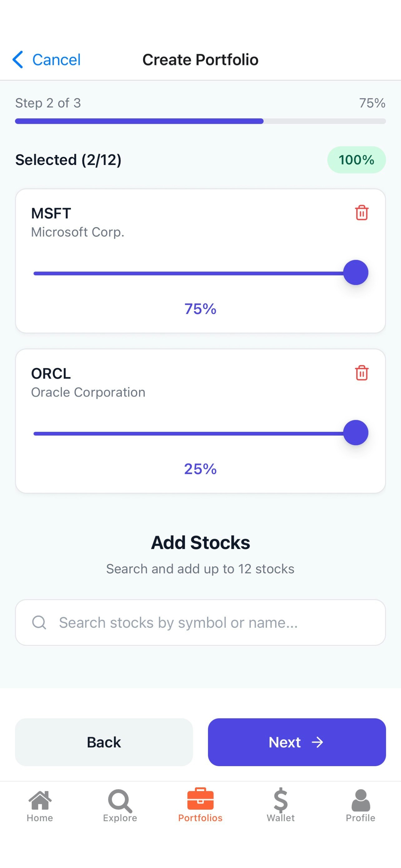Tap the ORCL 25% allocation value
This screenshot has height=868, width=401.
pyautogui.click(x=200, y=469)
